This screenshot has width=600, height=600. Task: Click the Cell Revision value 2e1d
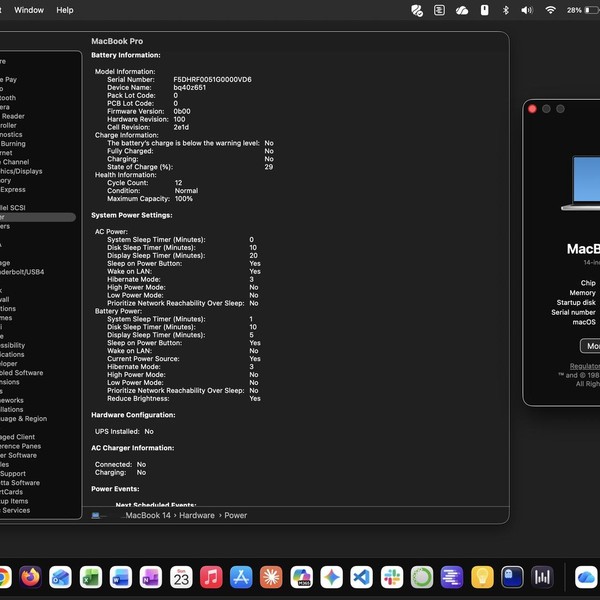181,127
